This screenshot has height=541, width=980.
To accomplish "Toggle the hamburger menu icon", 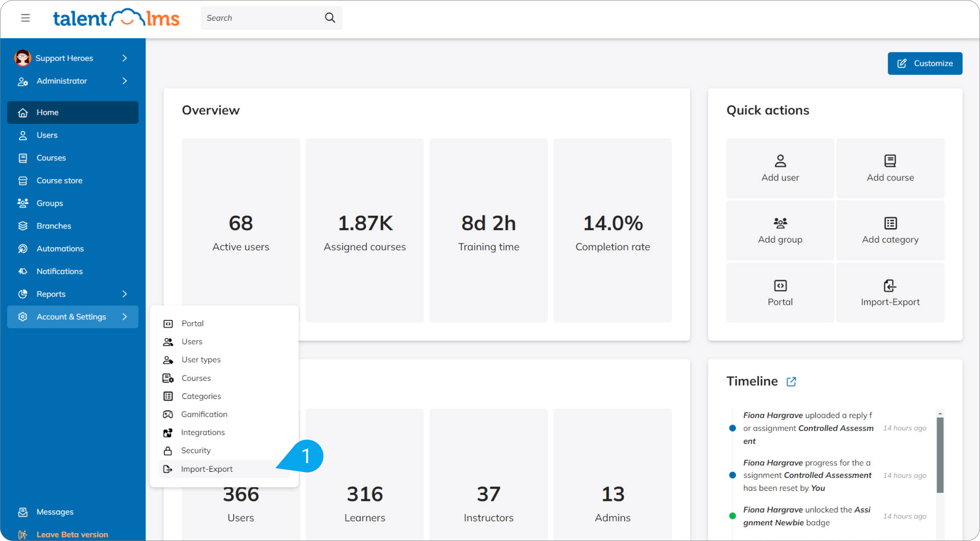I will click(25, 18).
